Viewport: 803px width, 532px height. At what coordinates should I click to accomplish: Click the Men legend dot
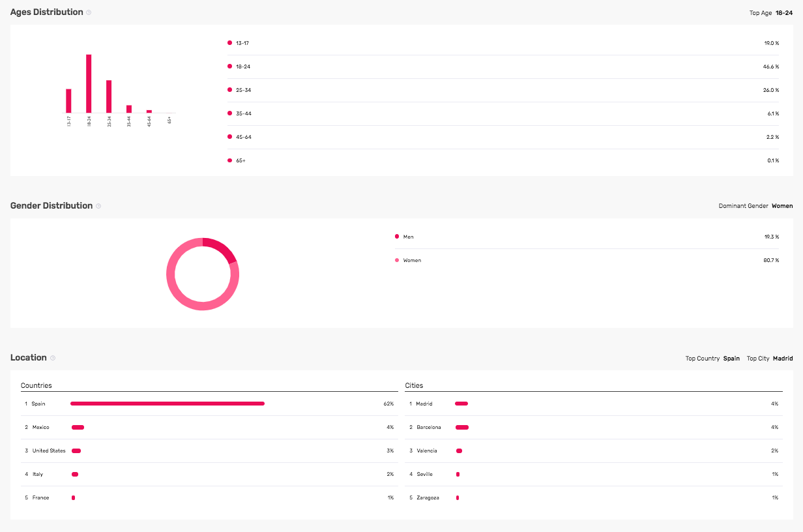click(397, 237)
